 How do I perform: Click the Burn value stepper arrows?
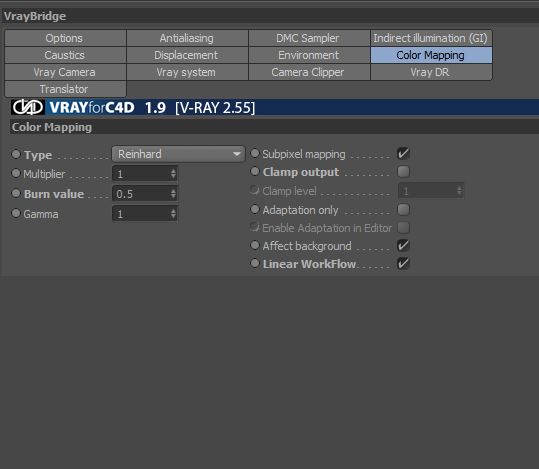click(x=173, y=194)
